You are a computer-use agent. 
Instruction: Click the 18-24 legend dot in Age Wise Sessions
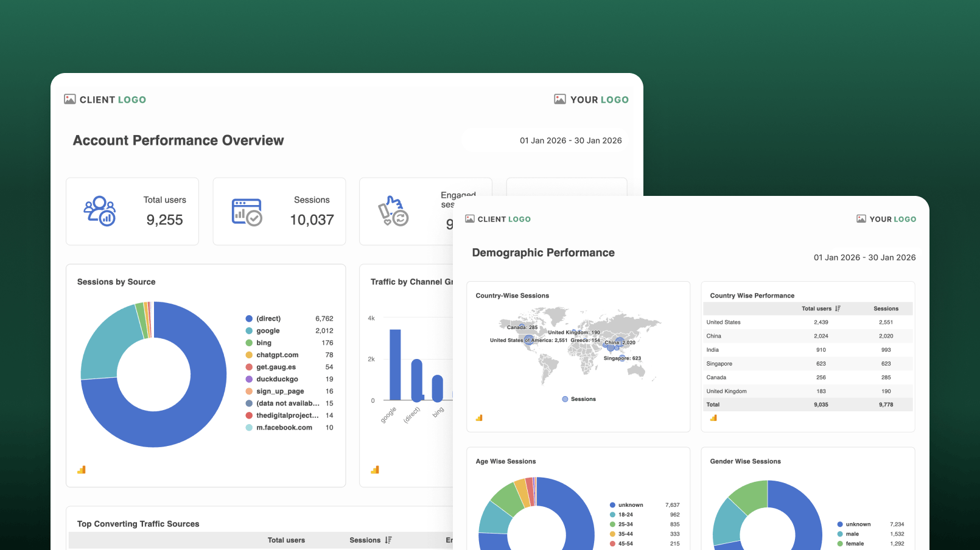(612, 515)
